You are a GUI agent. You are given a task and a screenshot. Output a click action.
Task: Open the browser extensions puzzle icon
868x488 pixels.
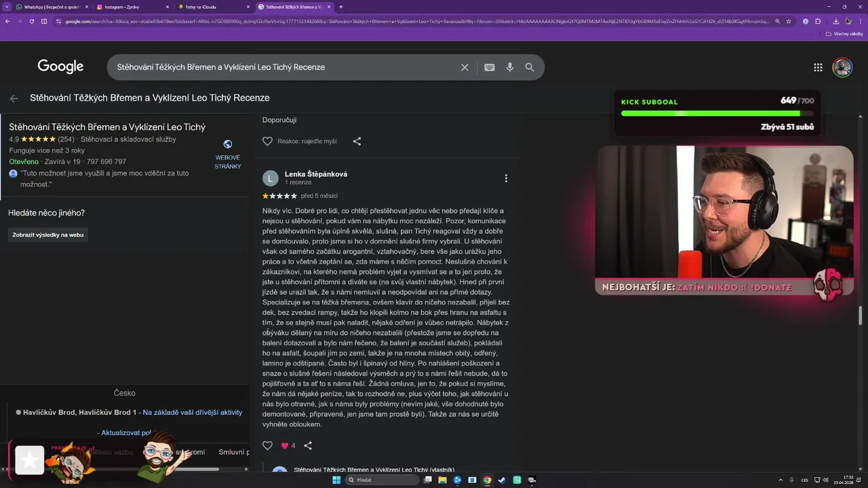coord(818,21)
